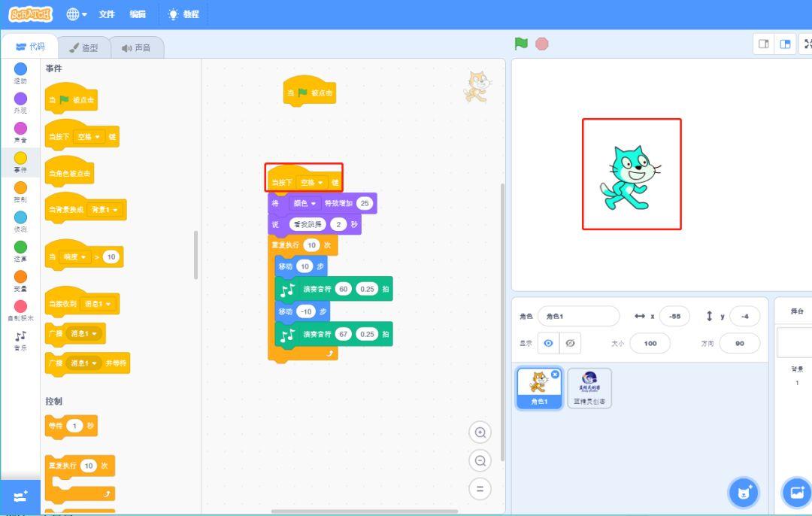Click the palette 重复执行 count 10
812x516 pixels.
(x=89, y=466)
